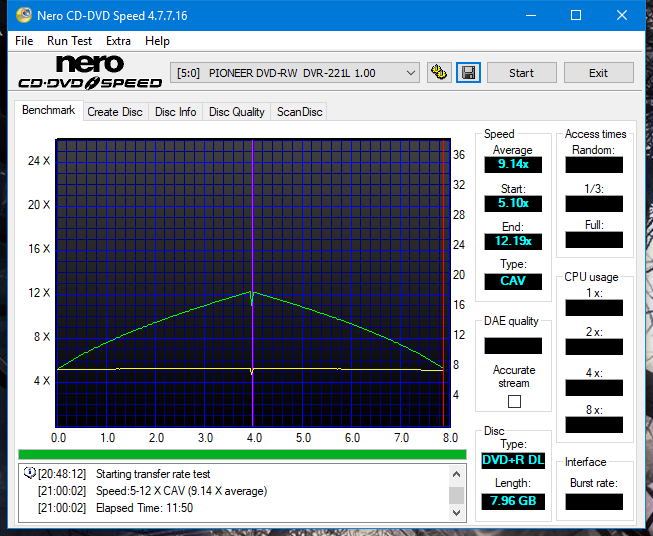Click the Random access time field
This screenshot has height=536, width=653.
coord(594,165)
